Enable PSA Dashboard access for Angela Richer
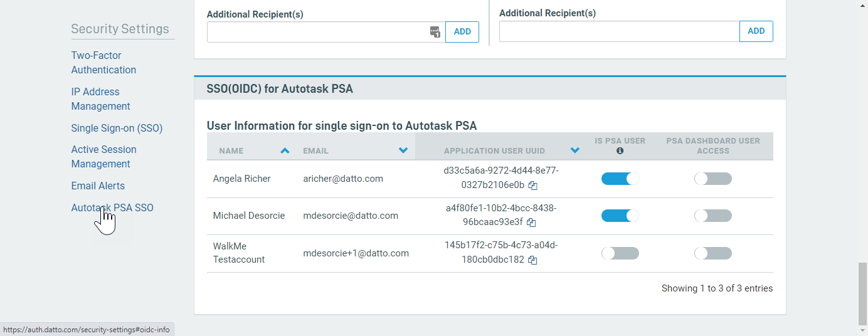Viewport: 868px width, 336px height. [712, 179]
